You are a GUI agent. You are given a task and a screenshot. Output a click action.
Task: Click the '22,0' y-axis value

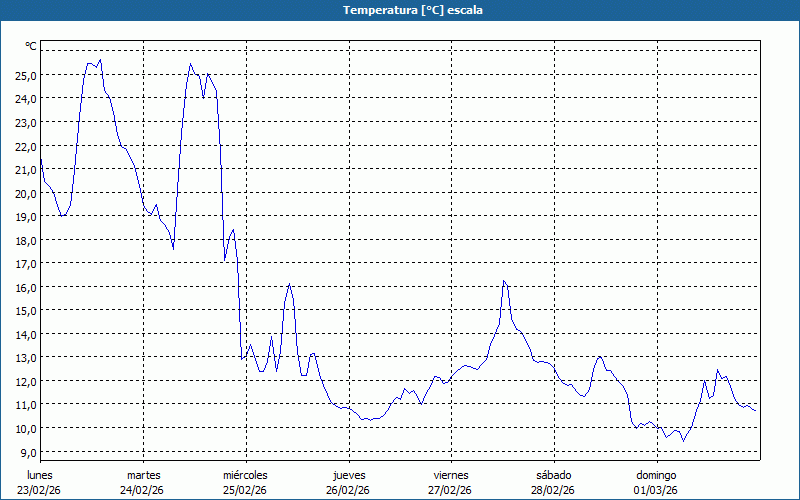[x=27, y=146]
